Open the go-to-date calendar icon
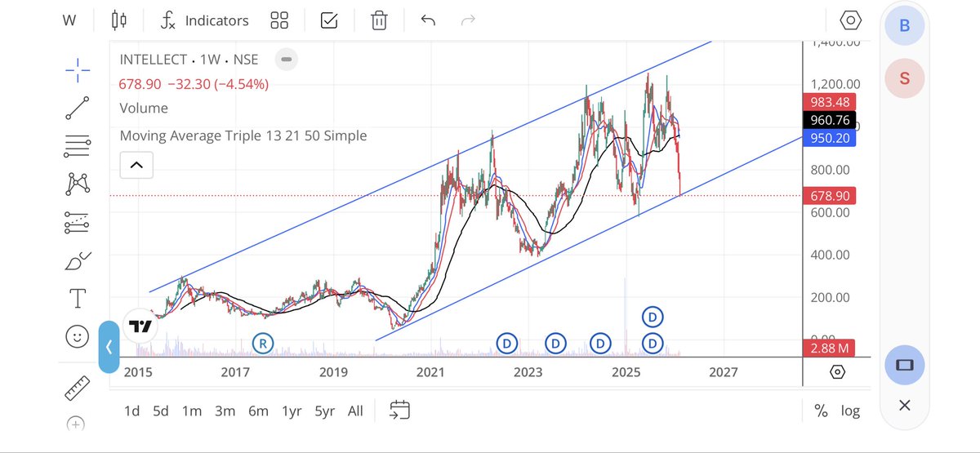Screen dimensions: 980x453 pos(399,411)
